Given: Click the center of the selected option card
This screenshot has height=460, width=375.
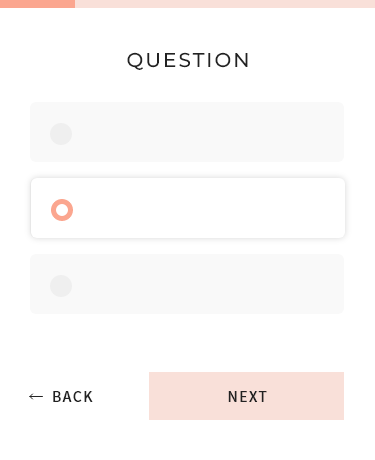Looking at the screenshot, I should [188, 208].
